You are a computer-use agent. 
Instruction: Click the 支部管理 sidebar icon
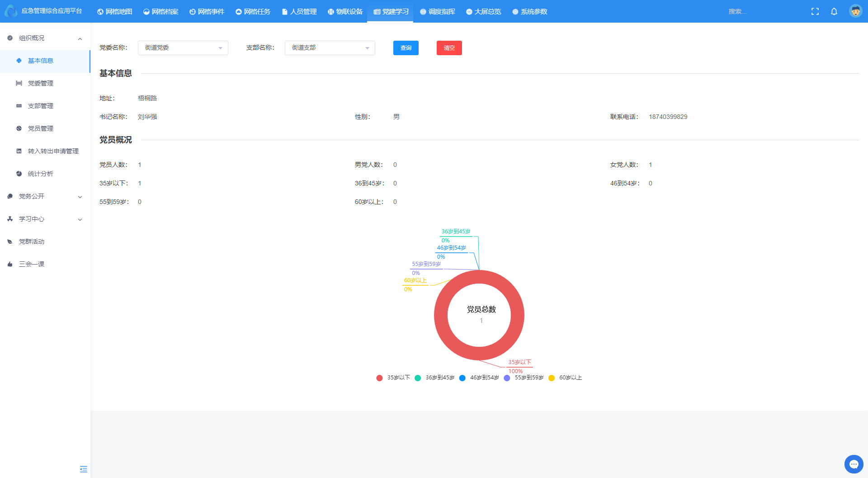point(19,106)
